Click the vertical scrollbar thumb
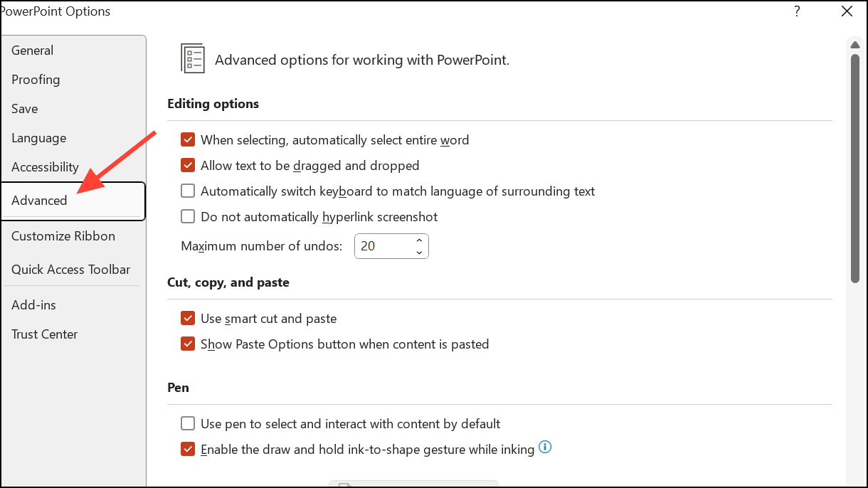 coord(855,164)
